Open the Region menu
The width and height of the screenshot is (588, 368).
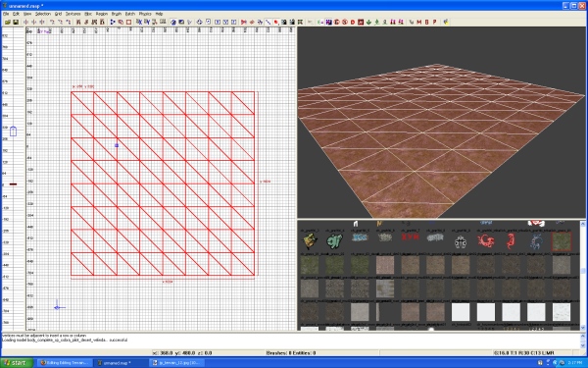pyautogui.click(x=102, y=14)
